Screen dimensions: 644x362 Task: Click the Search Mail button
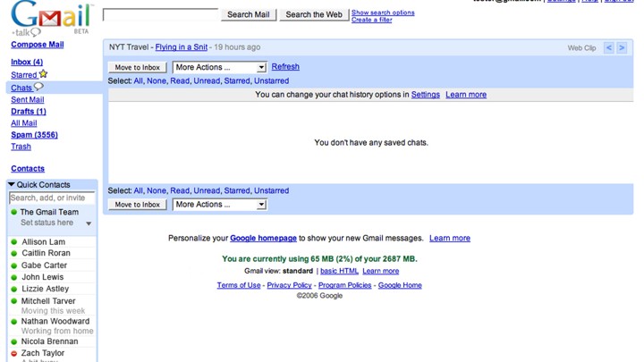coord(249,15)
